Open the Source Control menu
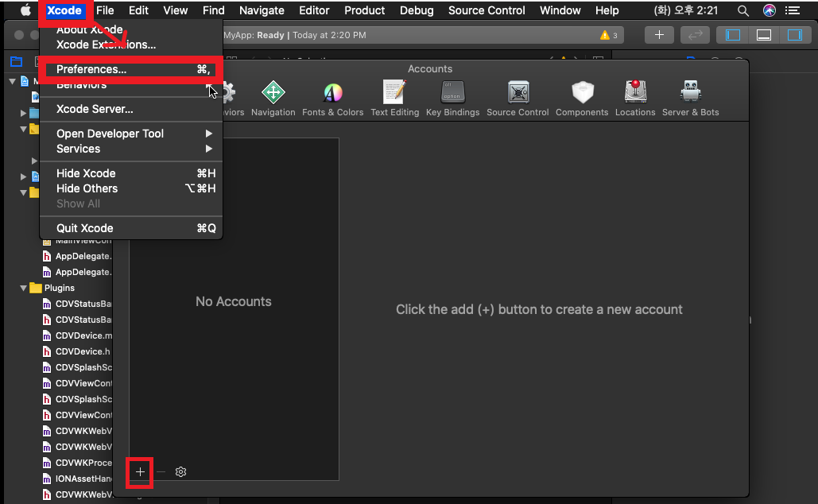The height and width of the screenshot is (504, 818). tap(487, 10)
